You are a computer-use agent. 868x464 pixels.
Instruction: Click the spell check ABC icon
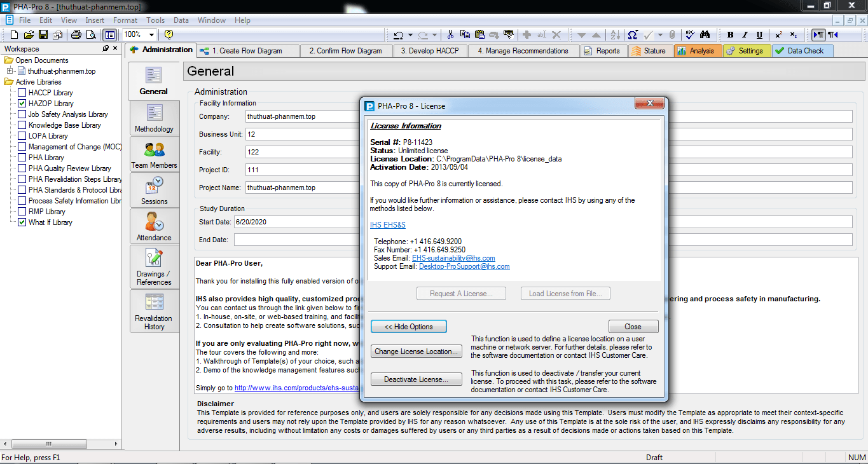click(690, 35)
